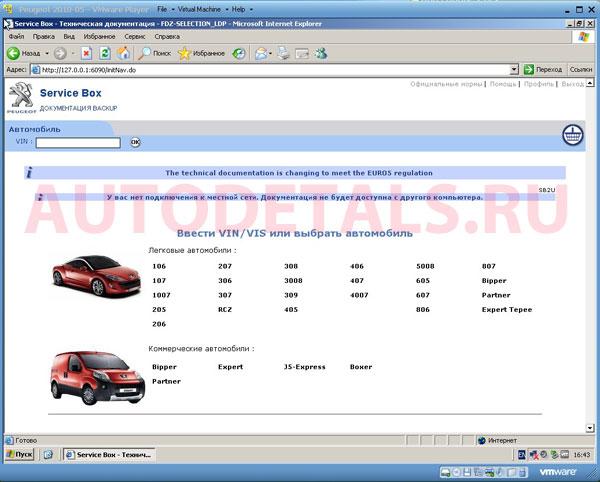
Task: Select the Boxer commercial vehicle link
Action: point(360,367)
